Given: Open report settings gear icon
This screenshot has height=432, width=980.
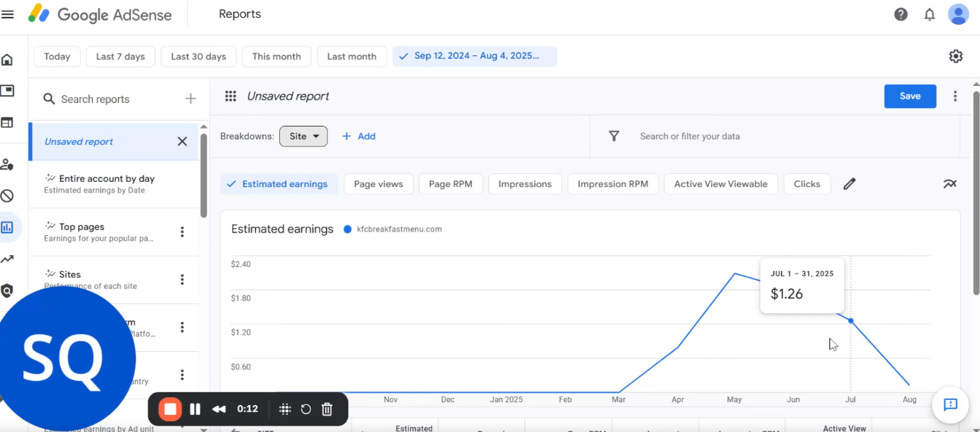Looking at the screenshot, I should pos(956,56).
